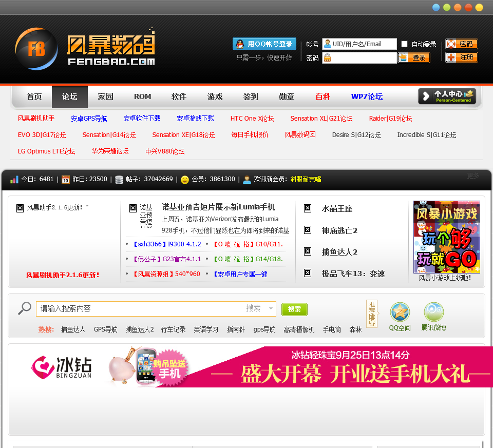Log in with QQ account button

click(x=264, y=44)
